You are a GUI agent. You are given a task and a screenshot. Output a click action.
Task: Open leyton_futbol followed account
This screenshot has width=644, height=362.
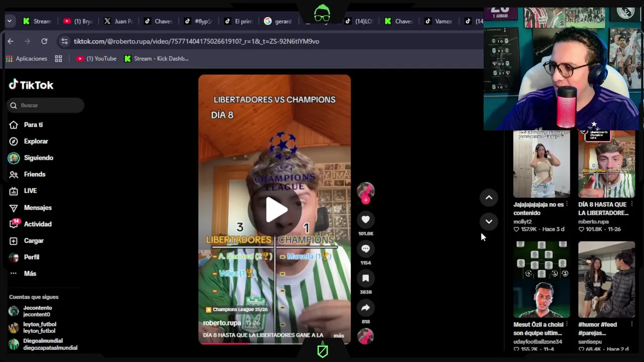(39, 327)
